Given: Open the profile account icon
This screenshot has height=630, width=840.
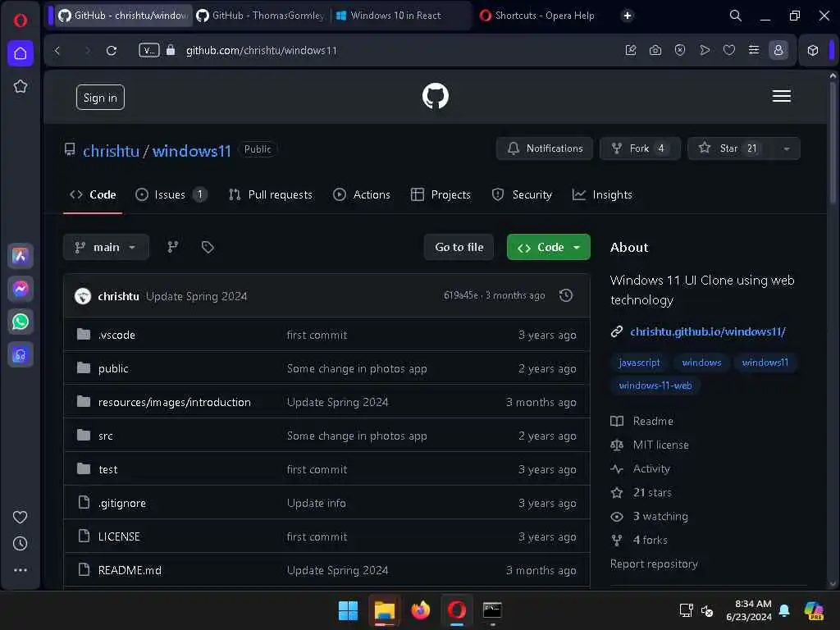Looking at the screenshot, I should (778, 50).
